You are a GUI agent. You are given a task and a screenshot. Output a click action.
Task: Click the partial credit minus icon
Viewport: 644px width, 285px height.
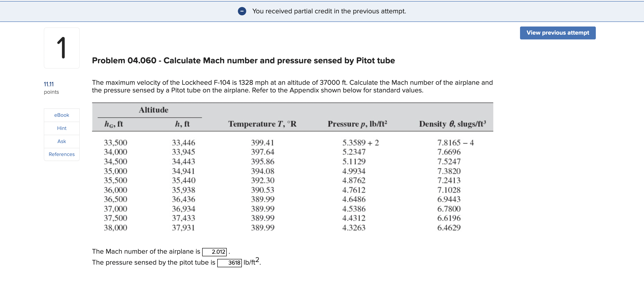pyautogui.click(x=242, y=11)
